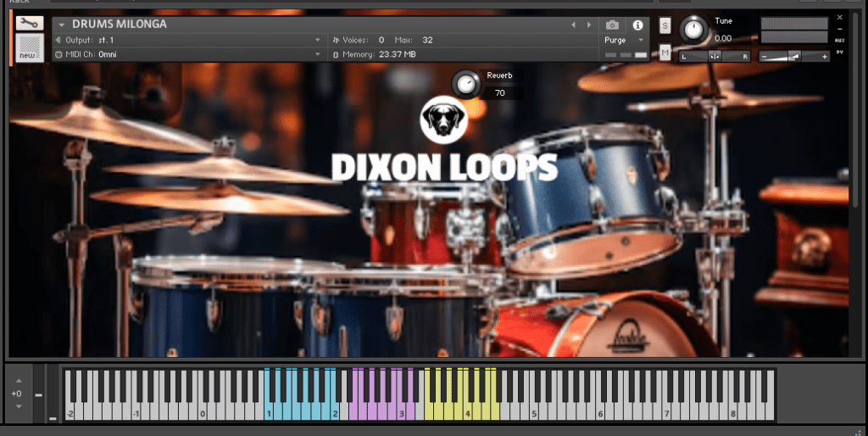
Task: Shift keyboard octave up arrow
Action: click(x=16, y=380)
